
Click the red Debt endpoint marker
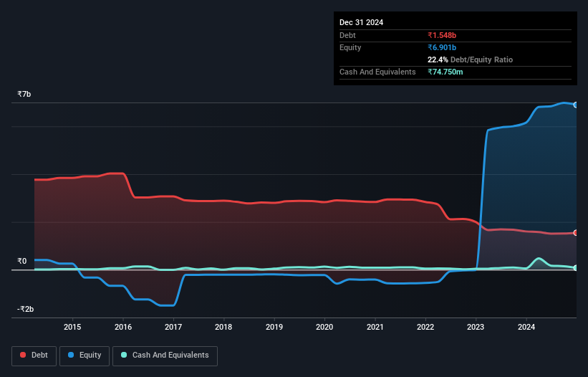tap(576, 233)
